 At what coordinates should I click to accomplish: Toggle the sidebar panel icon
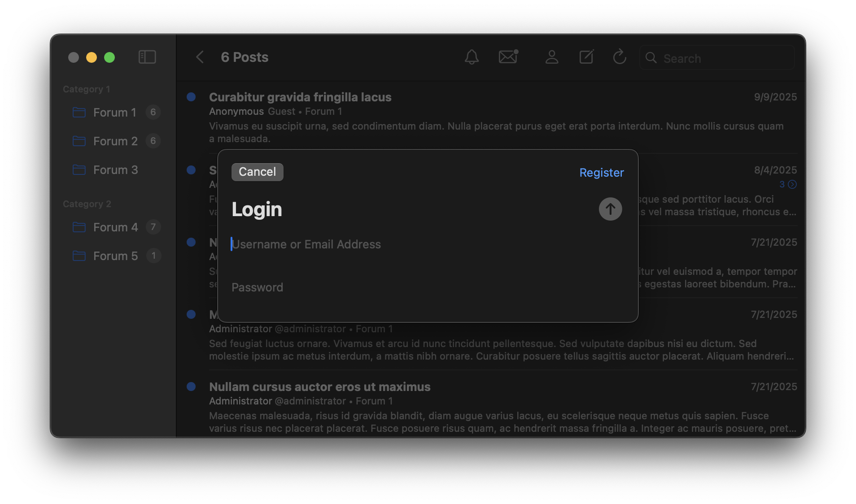[x=147, y=57]
